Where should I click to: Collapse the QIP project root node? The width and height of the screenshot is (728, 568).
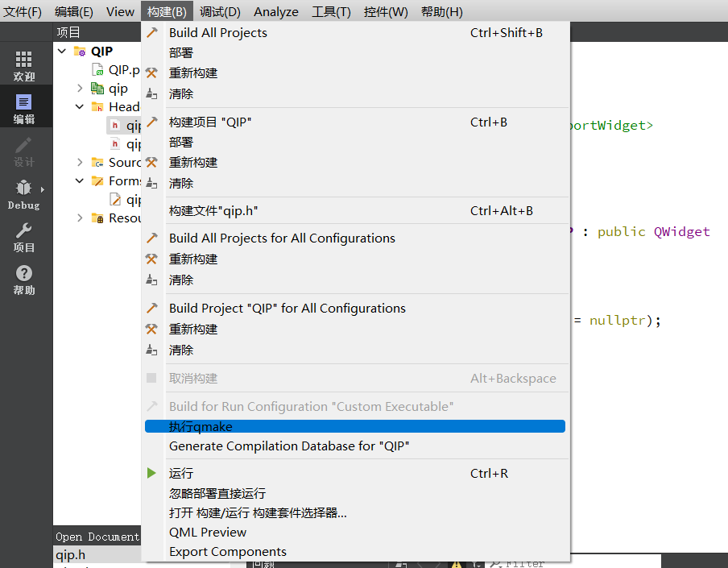point(62,51)
